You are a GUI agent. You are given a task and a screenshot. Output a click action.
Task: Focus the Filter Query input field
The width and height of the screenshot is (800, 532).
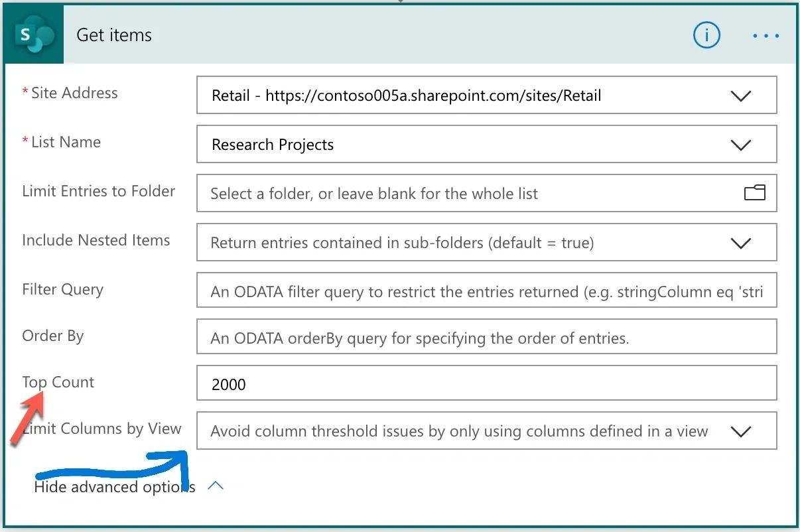487,291
